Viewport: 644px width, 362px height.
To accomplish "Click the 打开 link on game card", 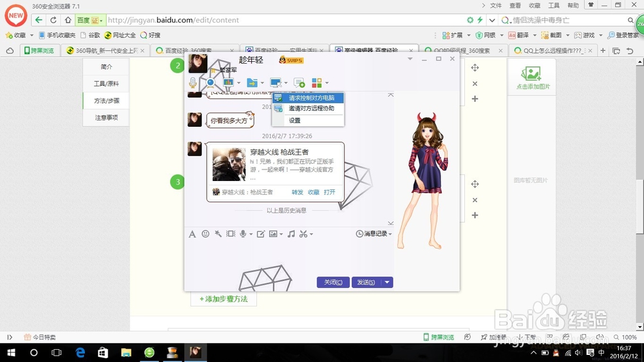I will (329, 192).
